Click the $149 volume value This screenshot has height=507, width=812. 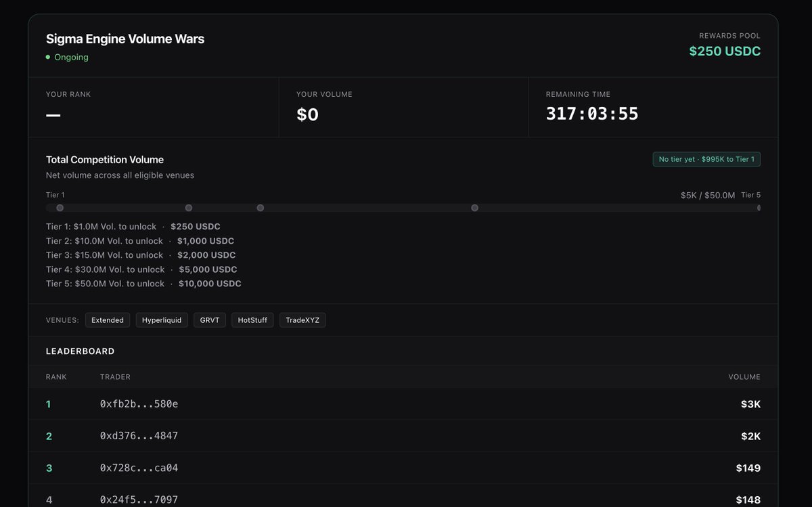(748, 468)
